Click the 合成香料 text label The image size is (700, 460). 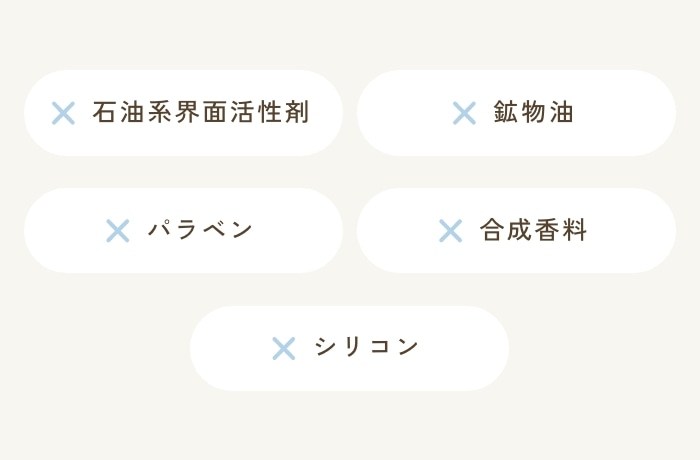534,231
